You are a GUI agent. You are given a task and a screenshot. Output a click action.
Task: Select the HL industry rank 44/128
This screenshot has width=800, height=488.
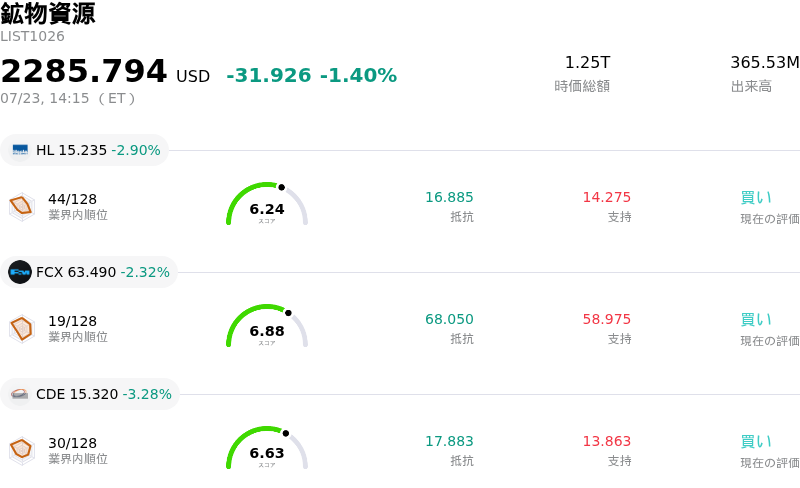72,199
